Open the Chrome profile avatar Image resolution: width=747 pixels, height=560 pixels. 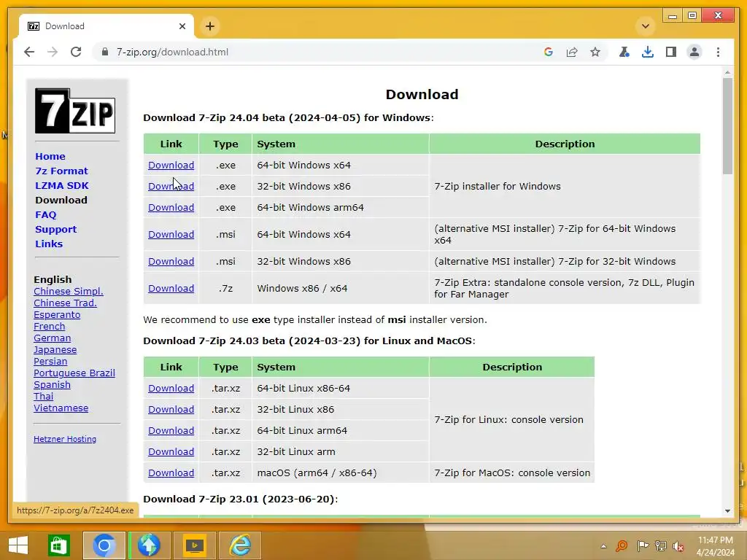tap(694, 52)
